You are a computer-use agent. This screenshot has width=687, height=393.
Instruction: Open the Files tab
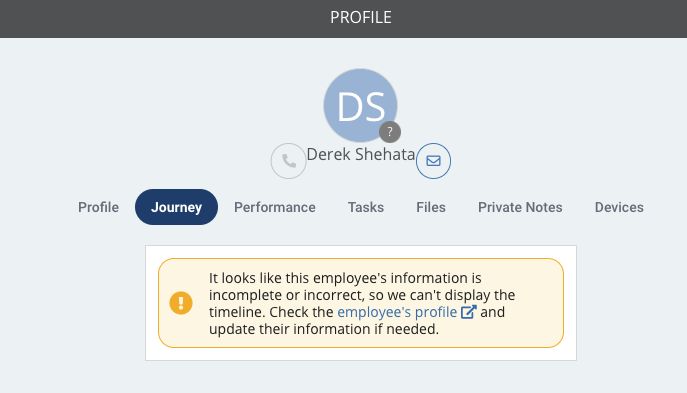point(431,207)
